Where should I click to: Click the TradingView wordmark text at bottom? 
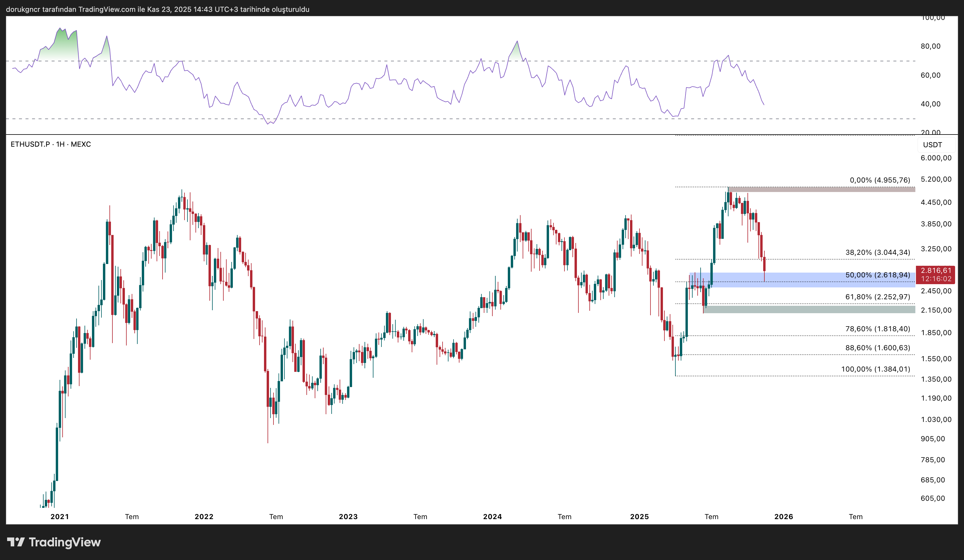click(x=65, y=542)
